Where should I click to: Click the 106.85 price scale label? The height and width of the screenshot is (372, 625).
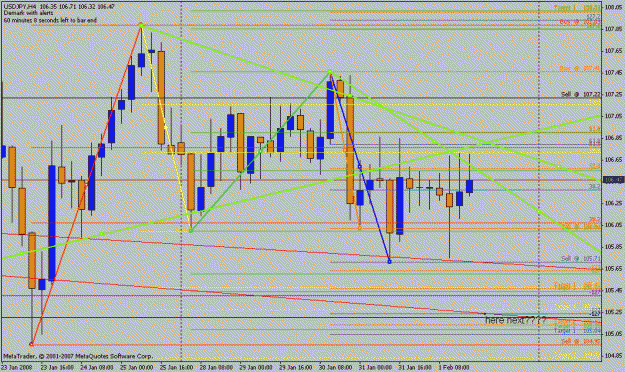point(613,138)
